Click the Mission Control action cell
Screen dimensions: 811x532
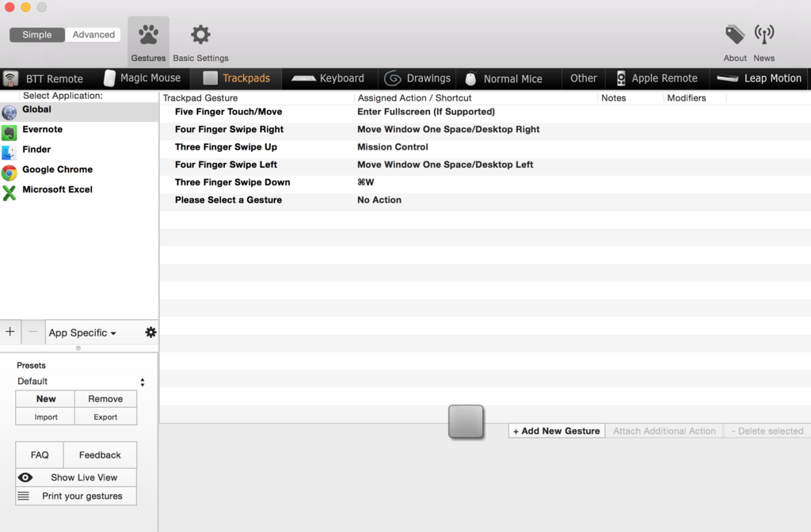click(x=393, y=146)
